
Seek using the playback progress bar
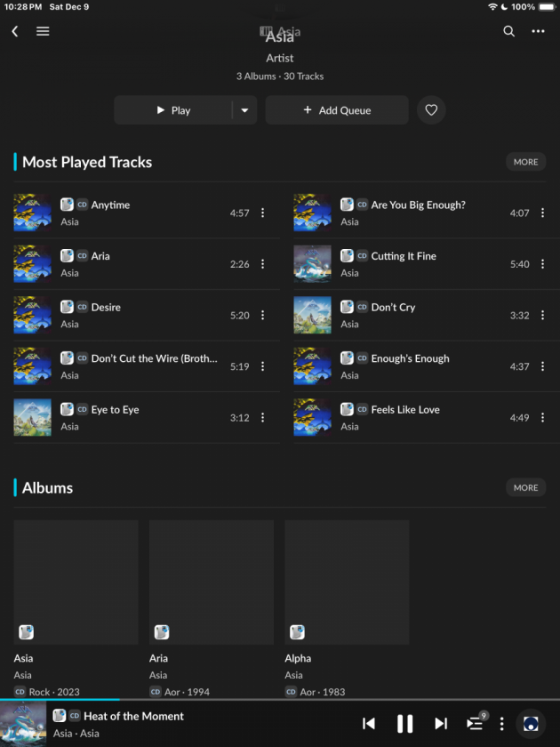(x=280, y=699)
